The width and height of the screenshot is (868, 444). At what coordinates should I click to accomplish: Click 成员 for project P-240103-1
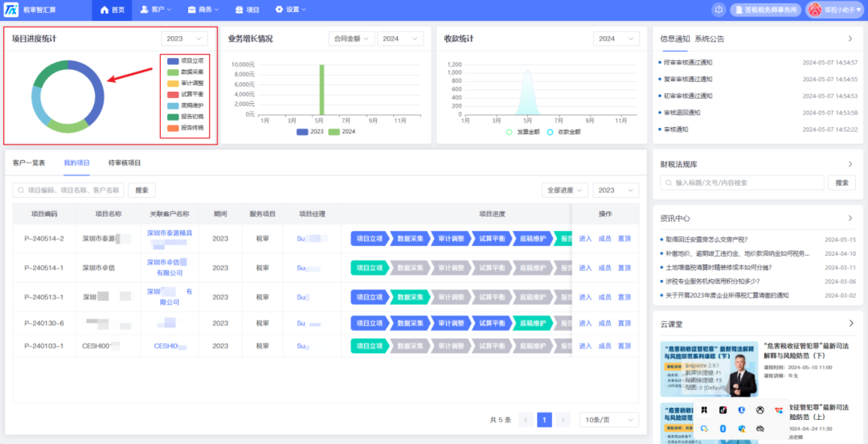tap(605, 346)
